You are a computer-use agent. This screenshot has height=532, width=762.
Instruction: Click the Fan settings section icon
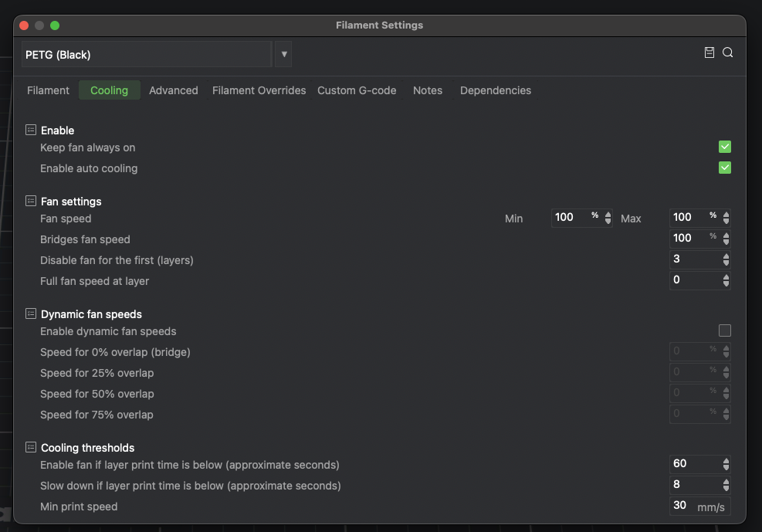[31, 201]
